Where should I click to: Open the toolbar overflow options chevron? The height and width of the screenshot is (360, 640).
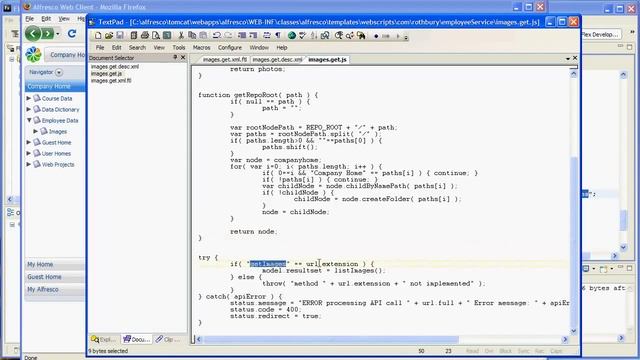coord(406,38)
